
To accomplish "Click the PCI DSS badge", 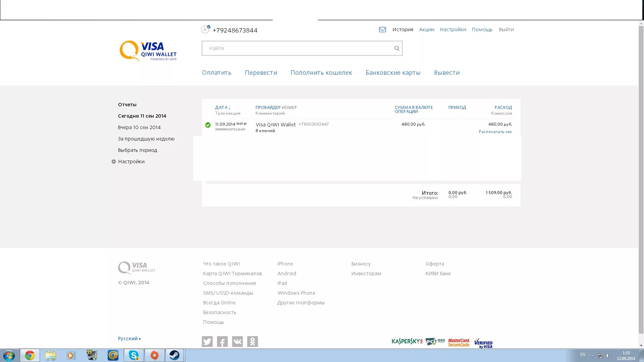I will coord(435,342).
